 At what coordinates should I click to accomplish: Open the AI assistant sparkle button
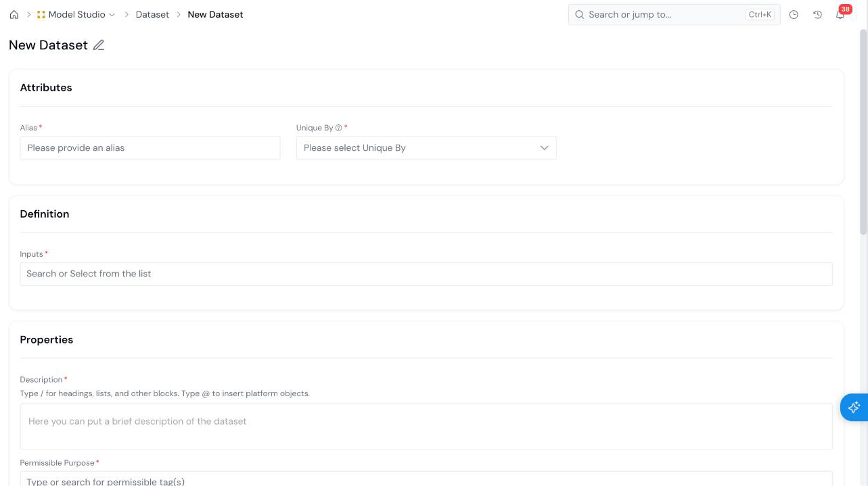pyautogui.click(x=854, y=407)
